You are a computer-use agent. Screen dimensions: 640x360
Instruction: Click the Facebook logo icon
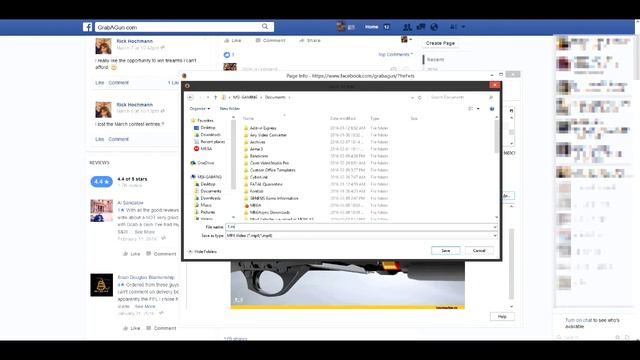[x=87, y=27]
